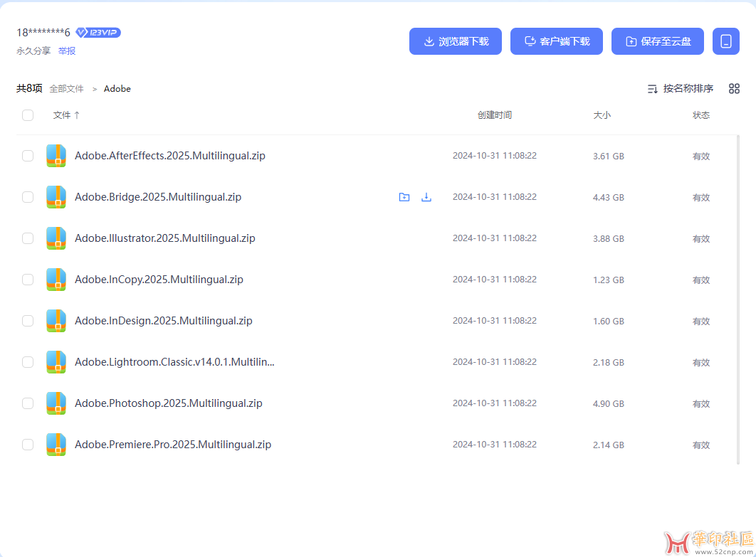The height and width of the screenshot is (557, 756).
Task: Click the zip icon for Adobe.InCopy
Action: (56, 280)
